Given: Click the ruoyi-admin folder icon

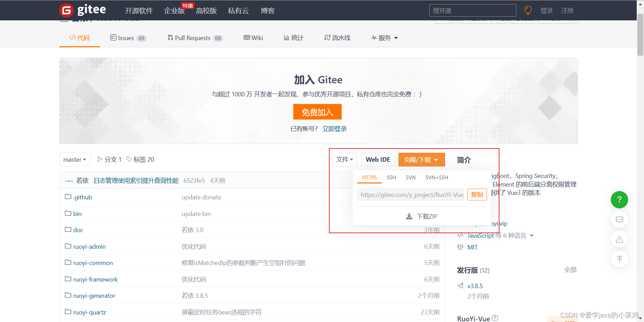Looking at the screenshot, I should pyautogui.click(x=68, y=246).
